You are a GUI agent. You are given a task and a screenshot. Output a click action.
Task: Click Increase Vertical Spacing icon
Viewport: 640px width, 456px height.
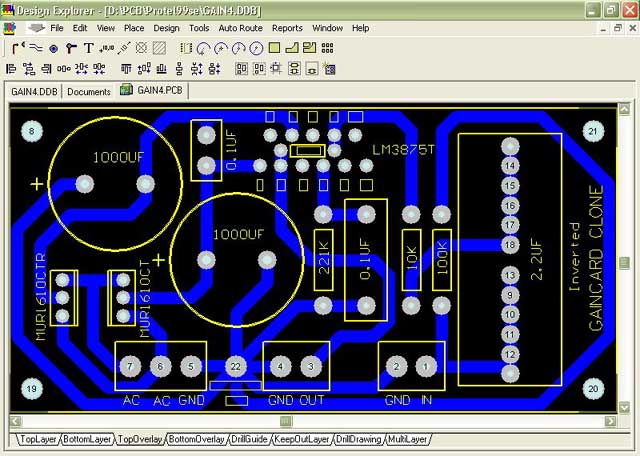pyautogui.click(x=197, y=69)
